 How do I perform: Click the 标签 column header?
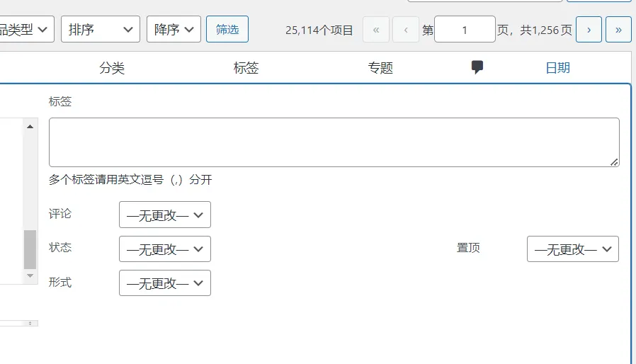246,68
